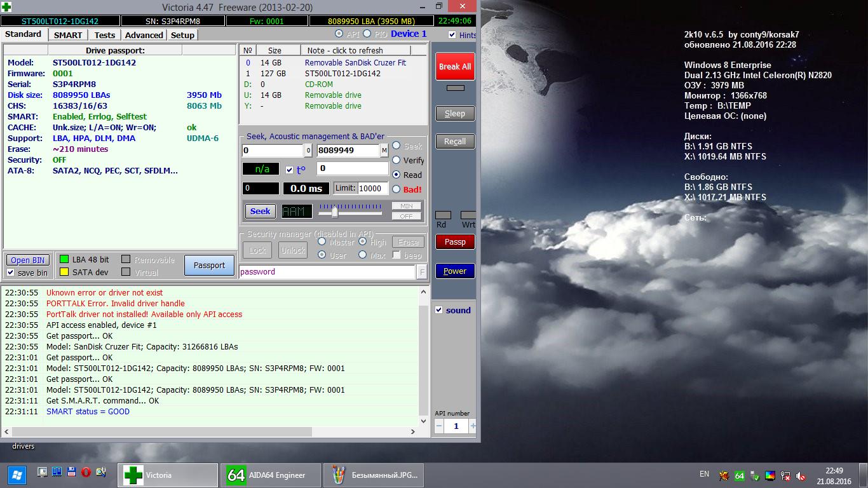This screenshot has height=488, width=868.
Task: Click the color monitor tray icon
Action: 770,475
